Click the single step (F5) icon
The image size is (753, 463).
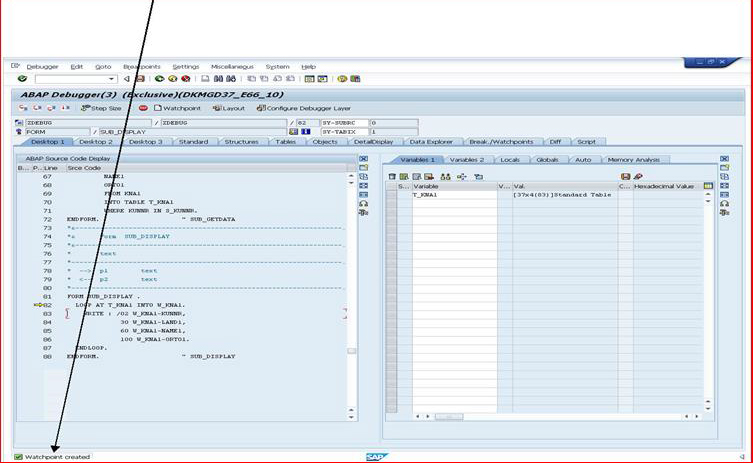(23, 108)
